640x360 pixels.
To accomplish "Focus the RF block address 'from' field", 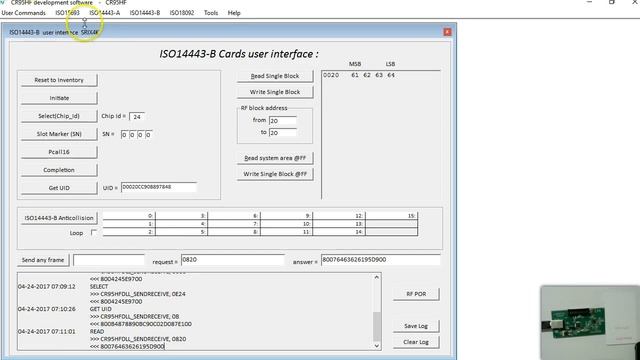I will (282, 121).
